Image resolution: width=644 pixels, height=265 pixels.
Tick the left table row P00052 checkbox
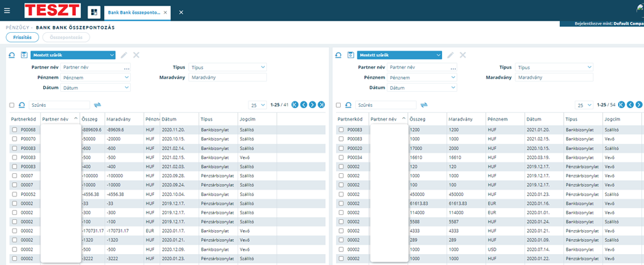coord(14,194)
